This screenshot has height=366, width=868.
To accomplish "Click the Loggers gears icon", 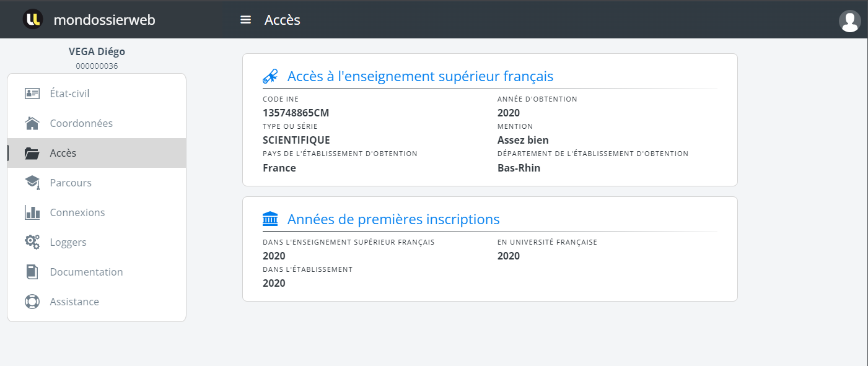I will tap(32, 242).
